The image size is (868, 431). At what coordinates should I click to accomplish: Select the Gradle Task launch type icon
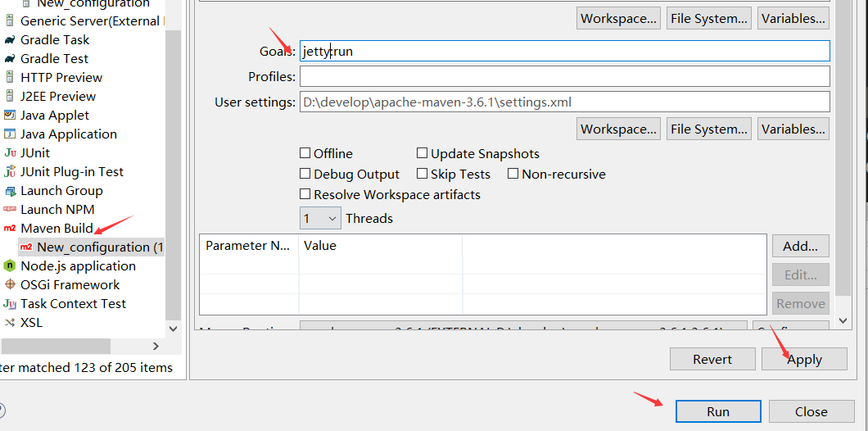[x=9, y=40]
